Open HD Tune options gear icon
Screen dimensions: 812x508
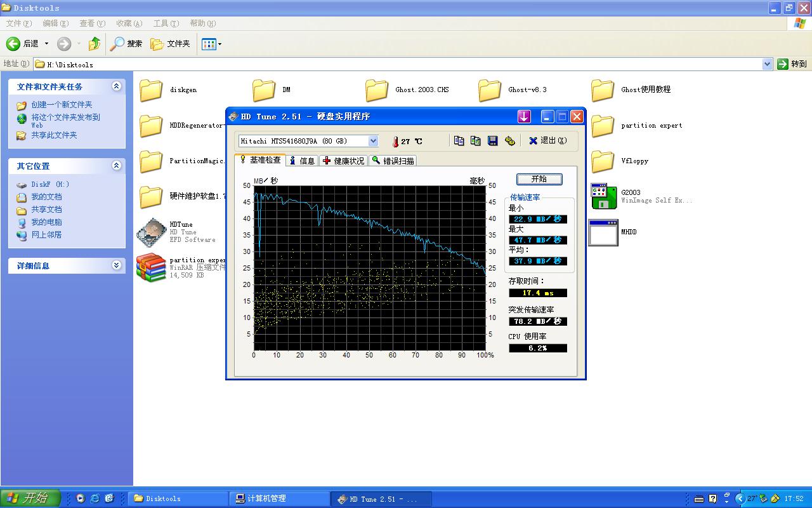pos(509,141)
